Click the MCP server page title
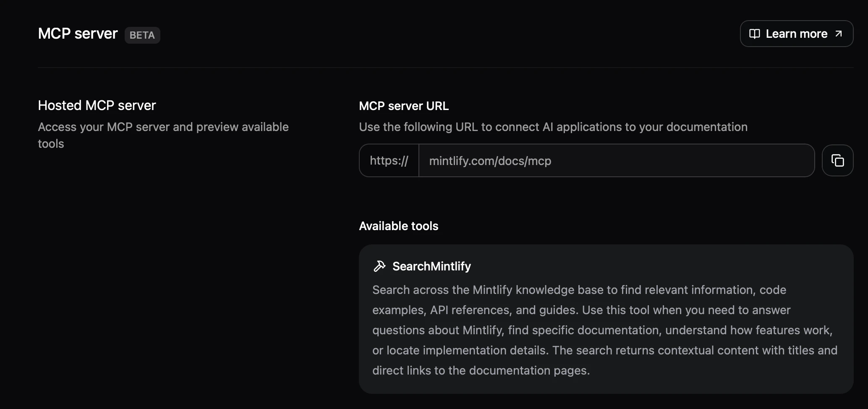Viewport: 868px width, 409px height. click(x=77, y=34)
